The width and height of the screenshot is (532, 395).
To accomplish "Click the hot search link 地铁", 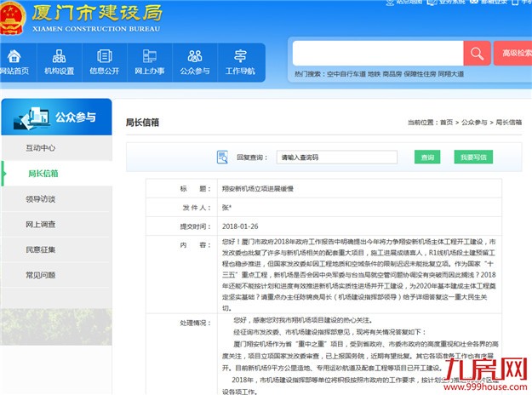I will click(375, 74).
